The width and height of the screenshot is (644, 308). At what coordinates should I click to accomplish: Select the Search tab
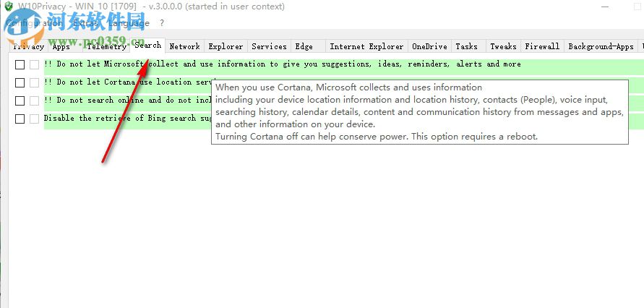(x=148, y=45)
